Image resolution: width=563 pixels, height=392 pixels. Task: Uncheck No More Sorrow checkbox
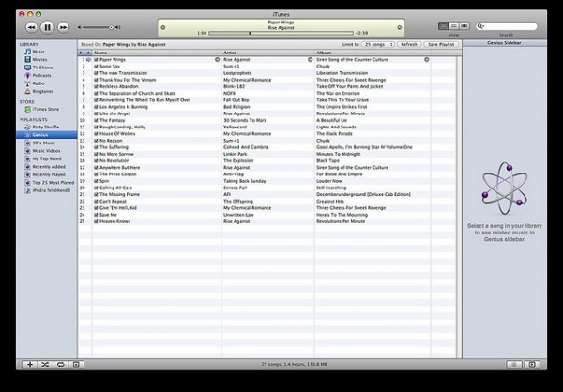pos(96,154)
